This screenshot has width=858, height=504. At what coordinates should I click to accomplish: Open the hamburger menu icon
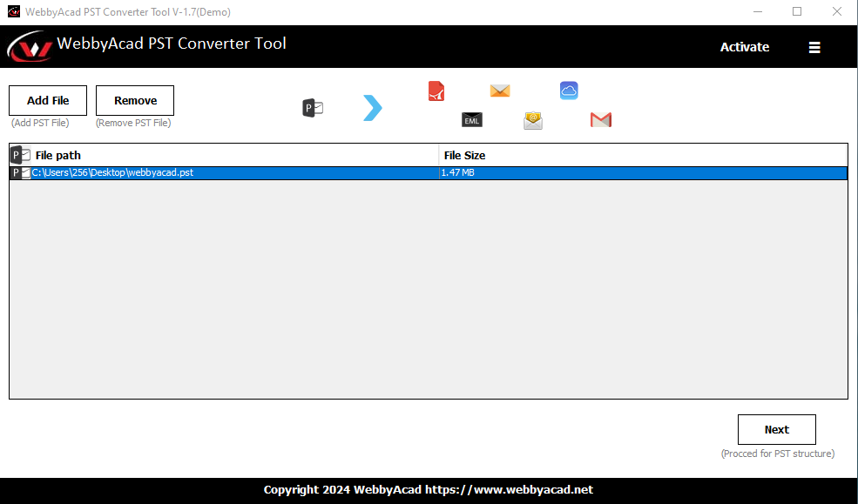[x=814, y=48]
